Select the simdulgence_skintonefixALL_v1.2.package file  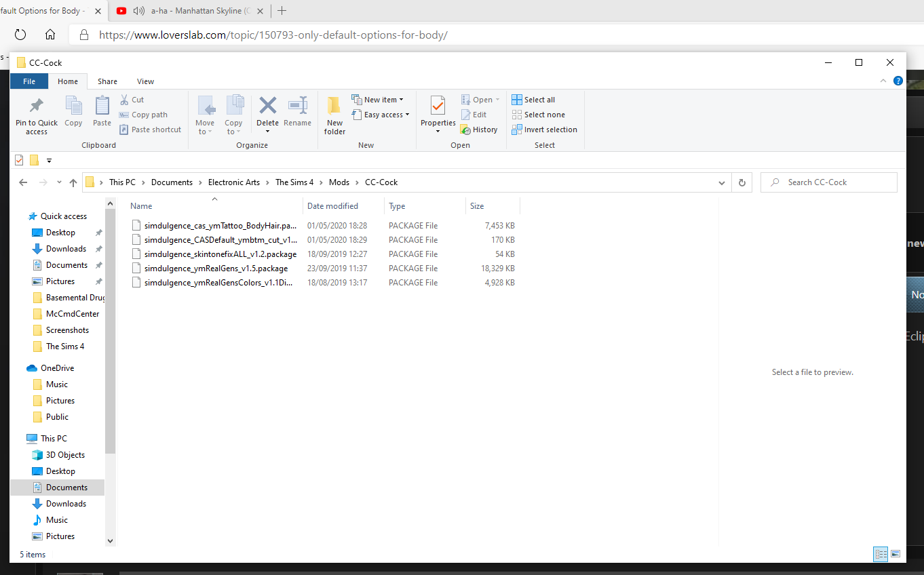[220, 254]
